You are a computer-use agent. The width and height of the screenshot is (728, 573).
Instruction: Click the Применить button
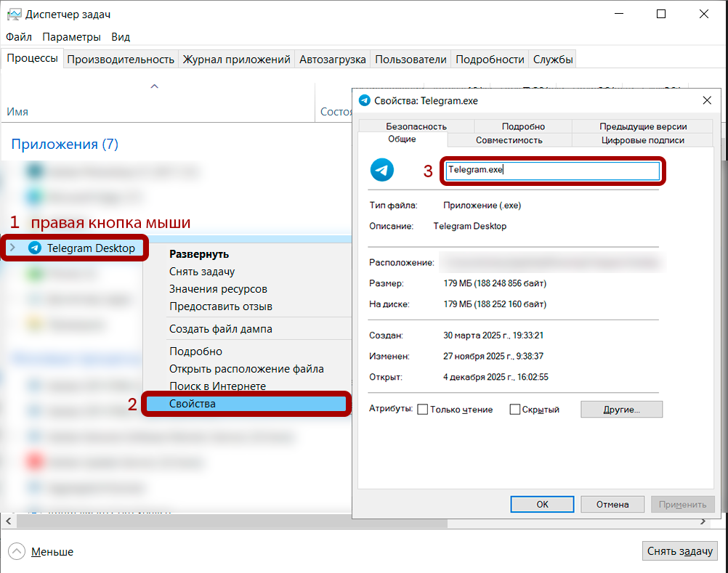tap(682, 504)
